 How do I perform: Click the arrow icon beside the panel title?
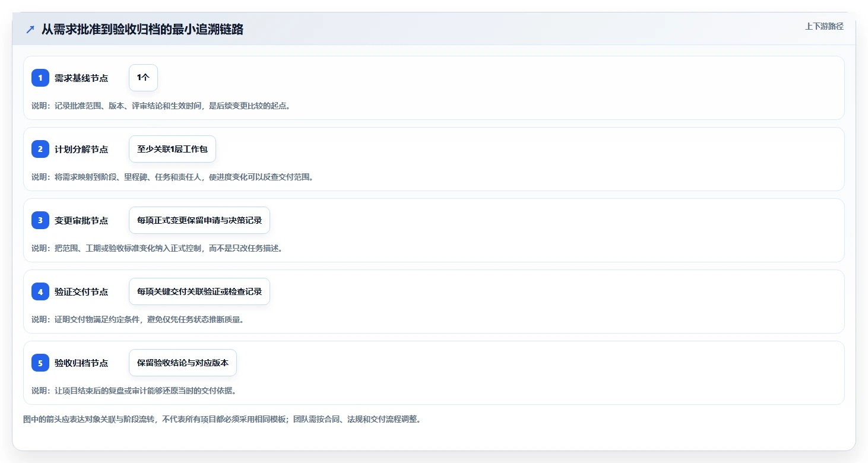point(30,29)
